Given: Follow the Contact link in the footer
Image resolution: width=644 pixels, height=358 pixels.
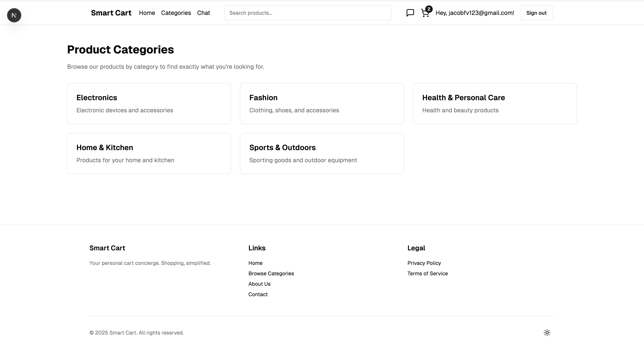Looking at the screenshot, I should [258, 294].
